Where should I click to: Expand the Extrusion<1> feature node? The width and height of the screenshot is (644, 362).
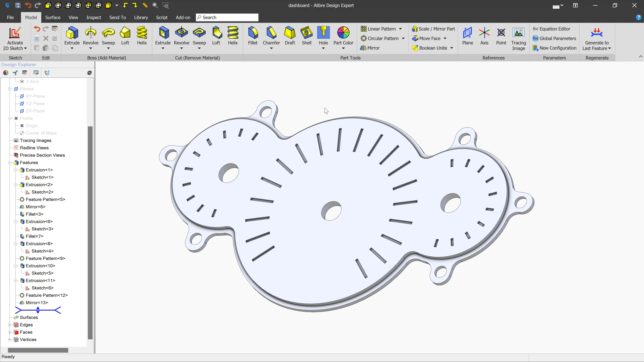click(x=15, y=170)
